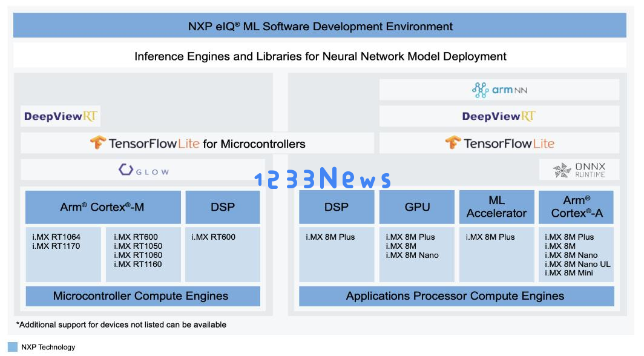The width and height of the screenshot is (644, 356).
Task: Select i.MX RT600 under Arm Cortex-M
Action: click(x=136, y=237)
